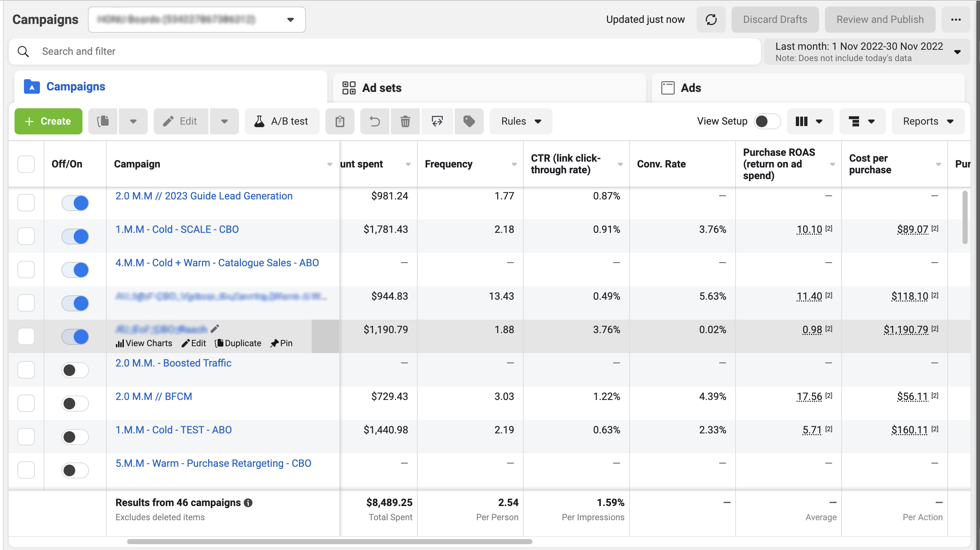This screenshot has height=550, width=980.
Task: Switch to the Ads tab
Action: 690,88
